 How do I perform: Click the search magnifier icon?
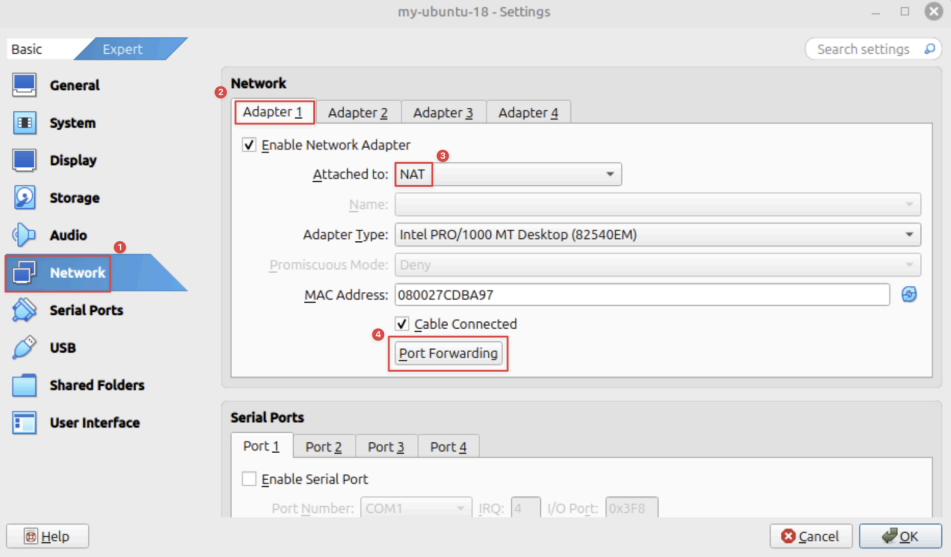click(929, 49)
